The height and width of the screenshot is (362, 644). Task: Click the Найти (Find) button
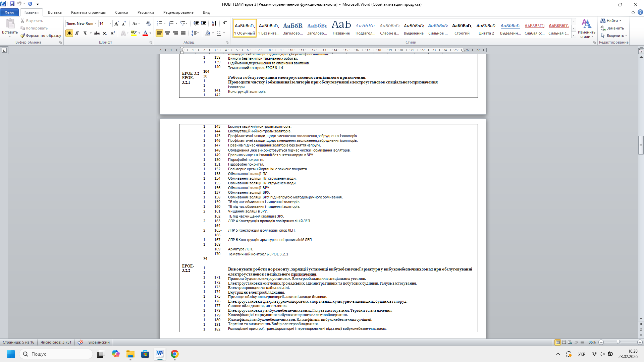coord(610,21)
